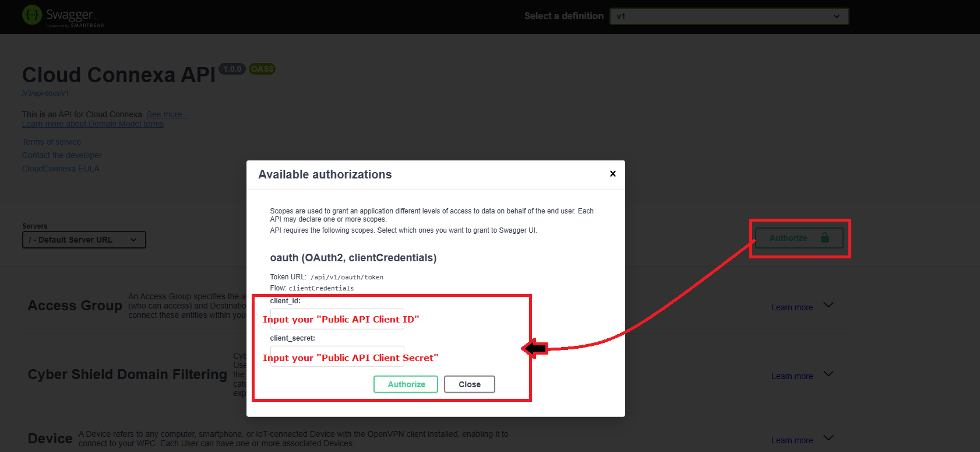Open Learn more about Domain Model terms
Viewport: 980px width, 452px height.
tap(93, 124)
